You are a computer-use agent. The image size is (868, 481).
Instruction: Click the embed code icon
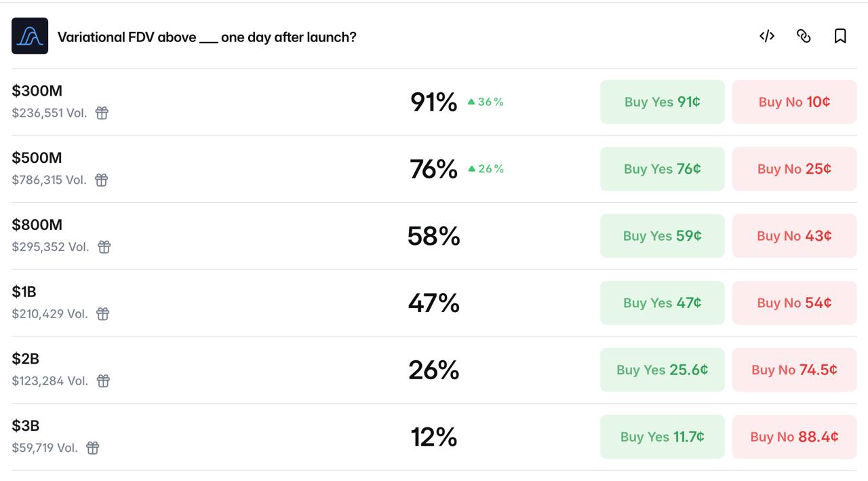(767, 36)
